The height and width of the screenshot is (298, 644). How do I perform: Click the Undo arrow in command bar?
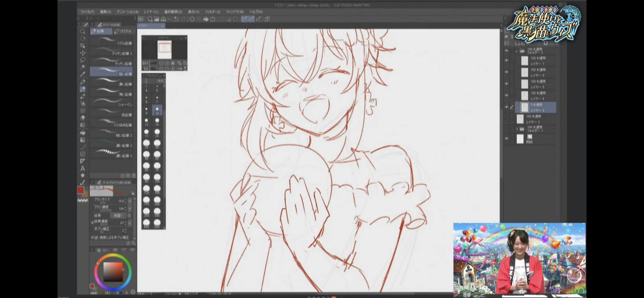point(176,19)
